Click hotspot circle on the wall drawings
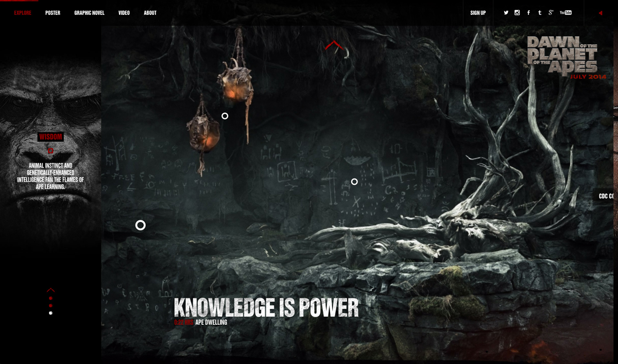 coord(354,182)
